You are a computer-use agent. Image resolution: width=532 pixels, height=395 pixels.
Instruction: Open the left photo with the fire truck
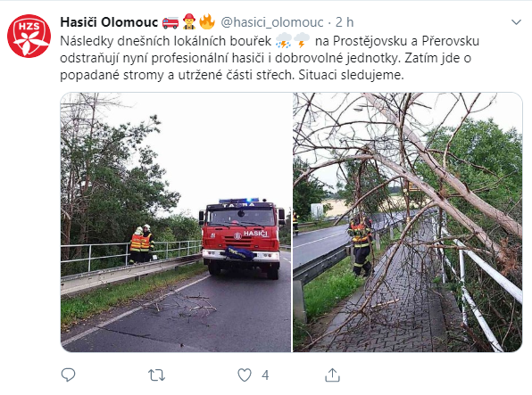tap(176, 222)
